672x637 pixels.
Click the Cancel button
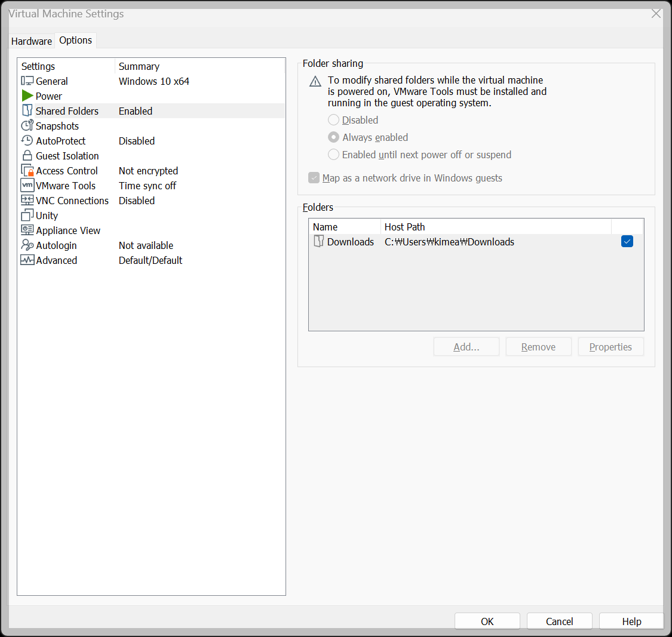click(x=559, y=621)
